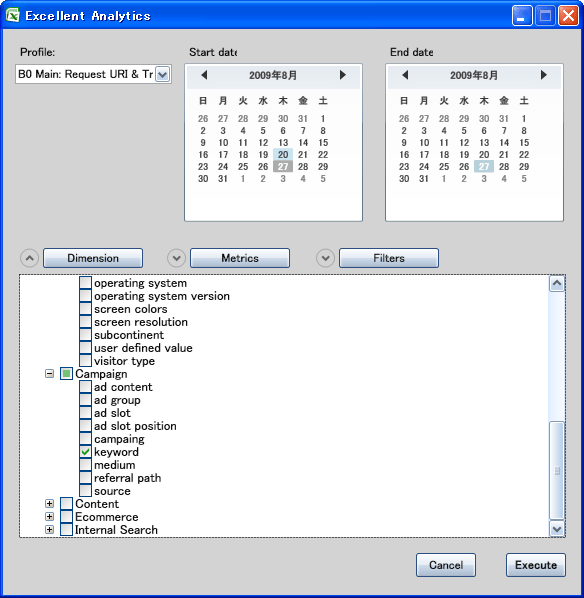
Task: Expand the Filters section with down-arrow icon
Action: pyautogui.click(x=325, y=258)
